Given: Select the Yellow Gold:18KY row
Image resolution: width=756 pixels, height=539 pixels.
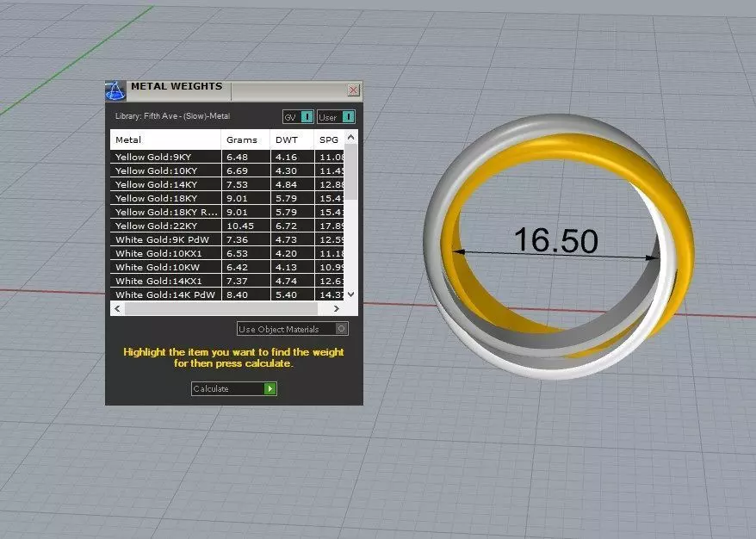Looking at the screenshot, I should (227, 198).
